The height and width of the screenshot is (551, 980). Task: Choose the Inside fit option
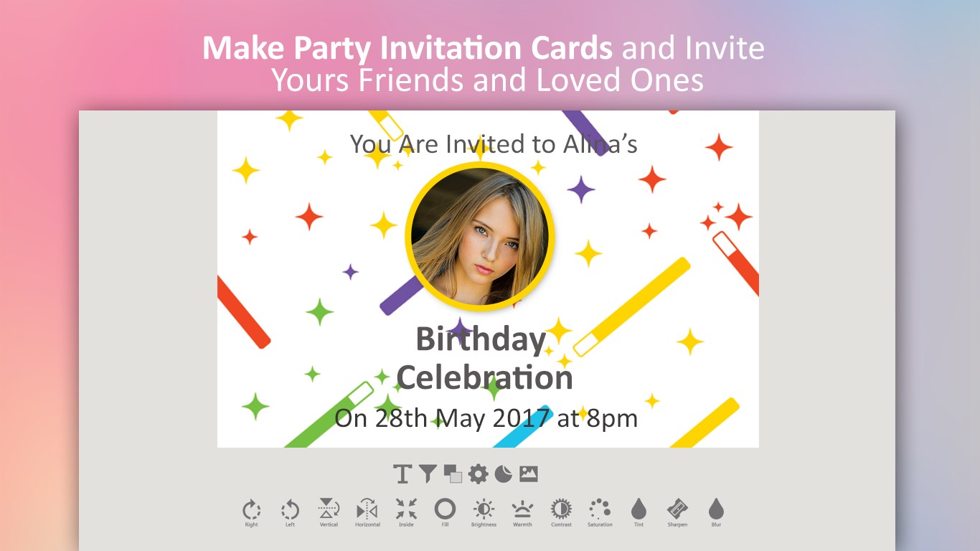406,514
